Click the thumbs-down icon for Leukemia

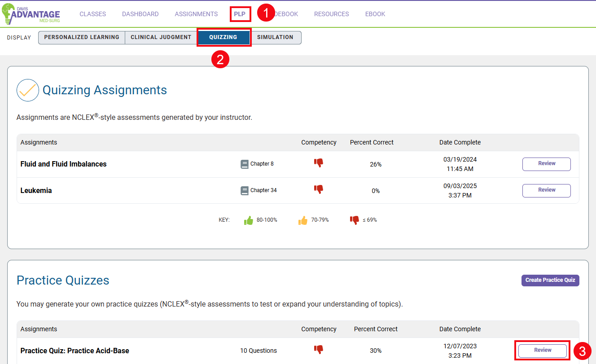pos(318,189)
